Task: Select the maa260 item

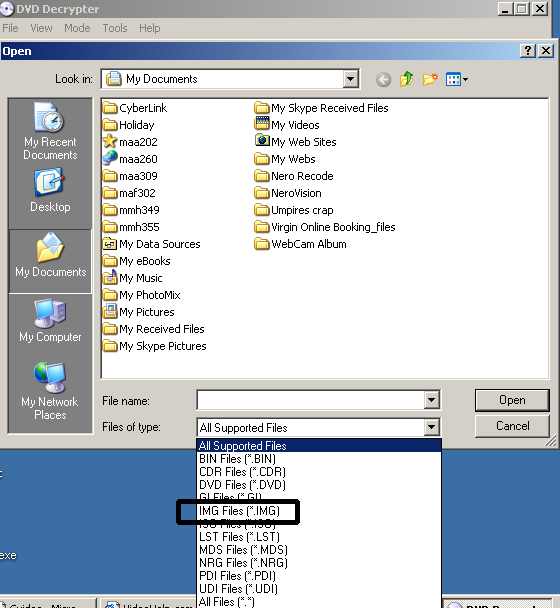Action: pos(130,159)
